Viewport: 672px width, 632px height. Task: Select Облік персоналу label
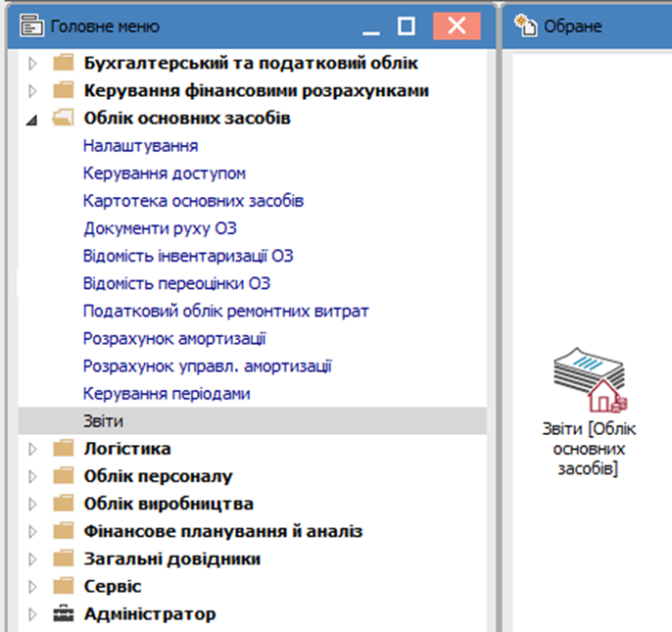tap(158, 476)
